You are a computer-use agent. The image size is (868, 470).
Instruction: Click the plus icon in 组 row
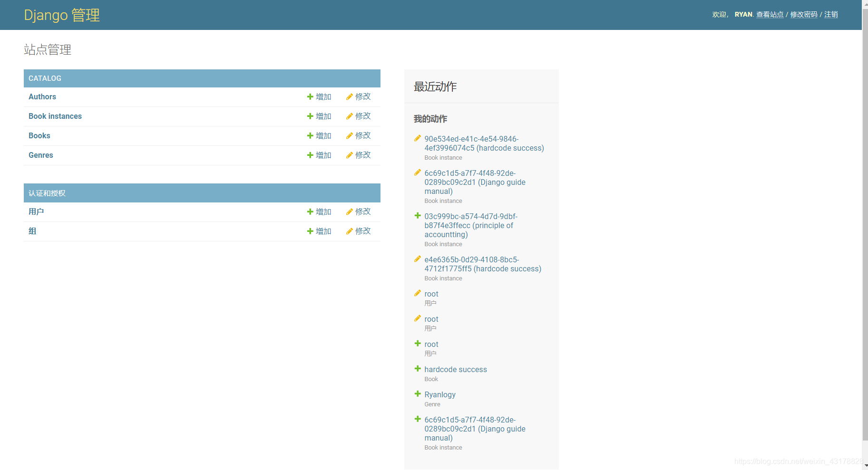(x=310, y=231)
